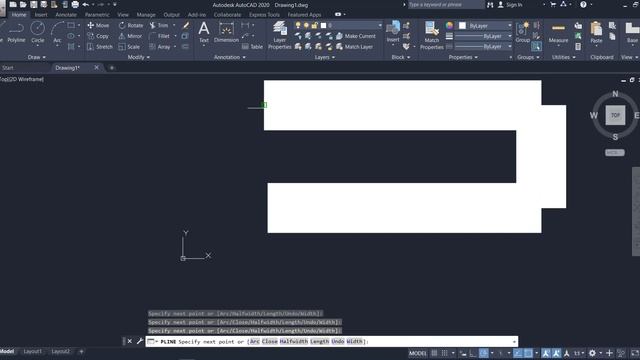Open the command history dropdown arrow
Viewport: 640px width, 360px height.
tap(514, 342)
